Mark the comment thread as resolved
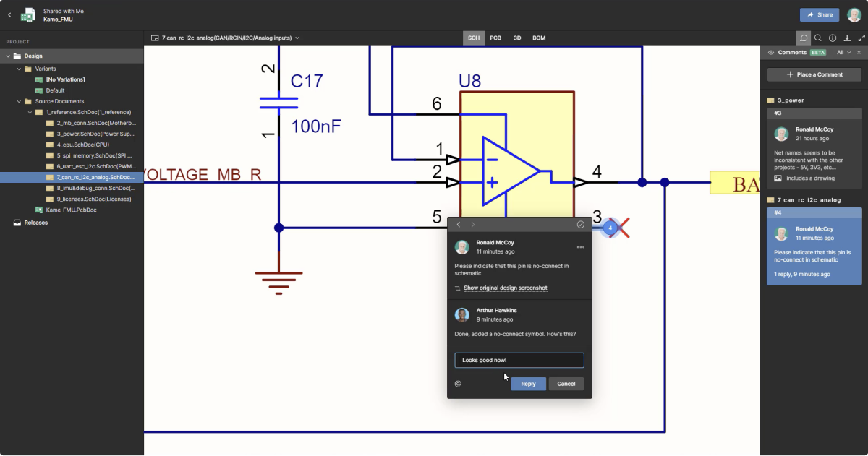The width and height of the screenshot is (868, 456). click(580, 225)
